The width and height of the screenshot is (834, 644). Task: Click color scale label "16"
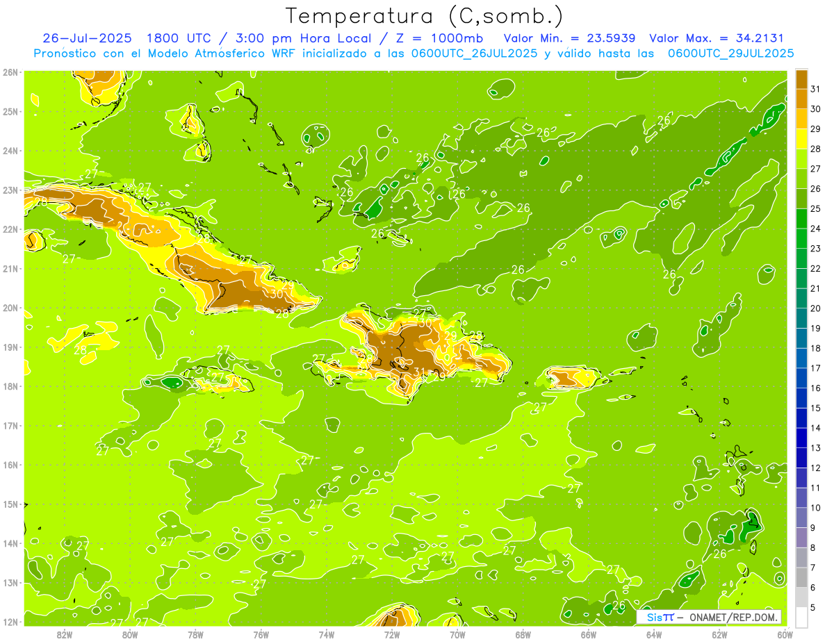point(816,388)
